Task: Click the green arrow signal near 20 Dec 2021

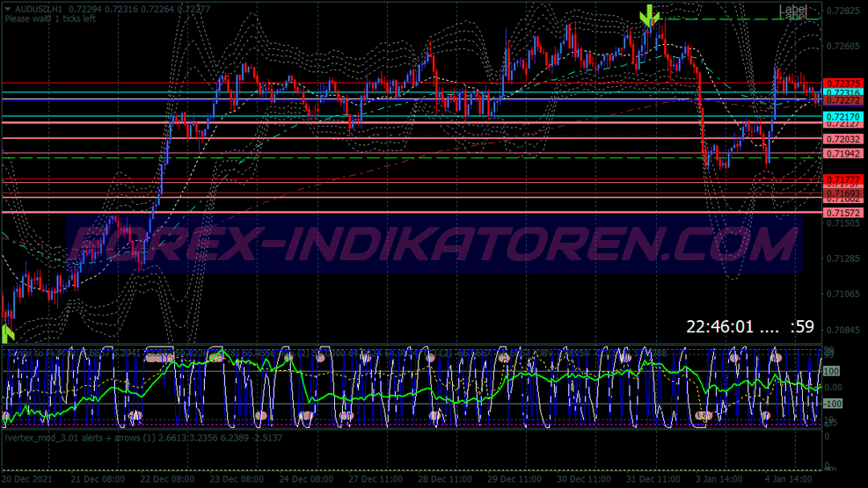Action: [x=8, y=332]
